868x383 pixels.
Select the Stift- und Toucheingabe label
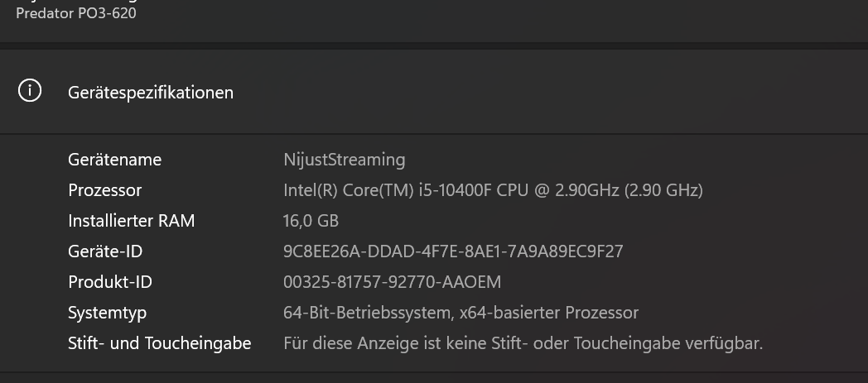pos(159,342)
